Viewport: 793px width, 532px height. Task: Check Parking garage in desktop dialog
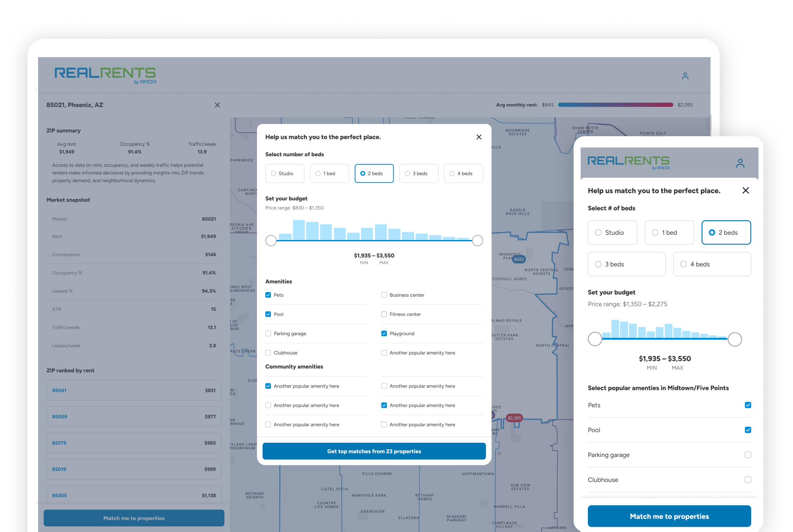tap(268, 333)
